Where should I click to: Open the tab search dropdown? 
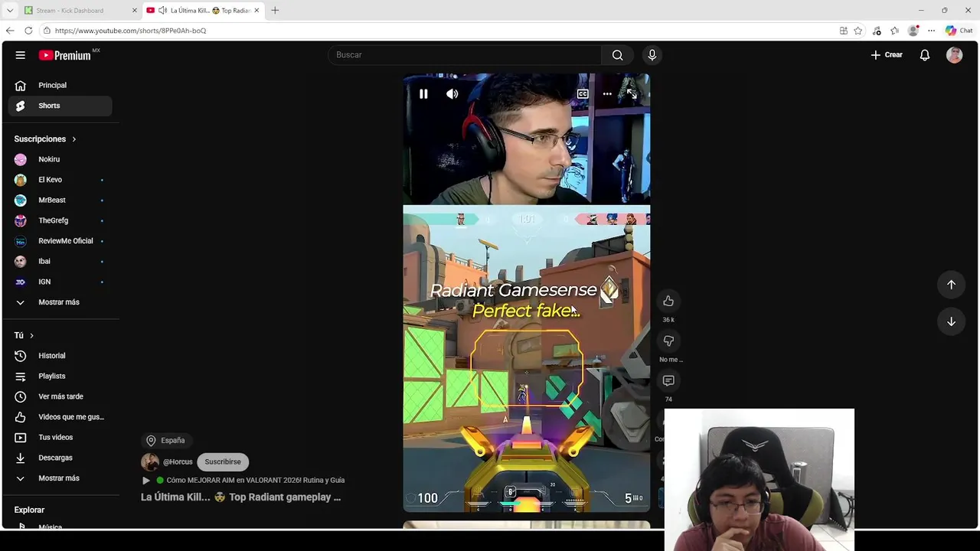click(x=9, y=10)
